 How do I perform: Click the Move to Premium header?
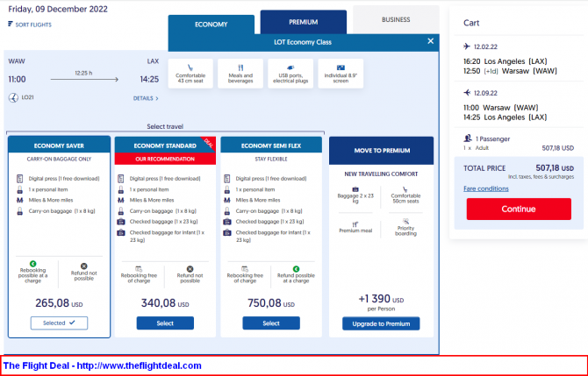pyautogui.click(x=382, y=151)
